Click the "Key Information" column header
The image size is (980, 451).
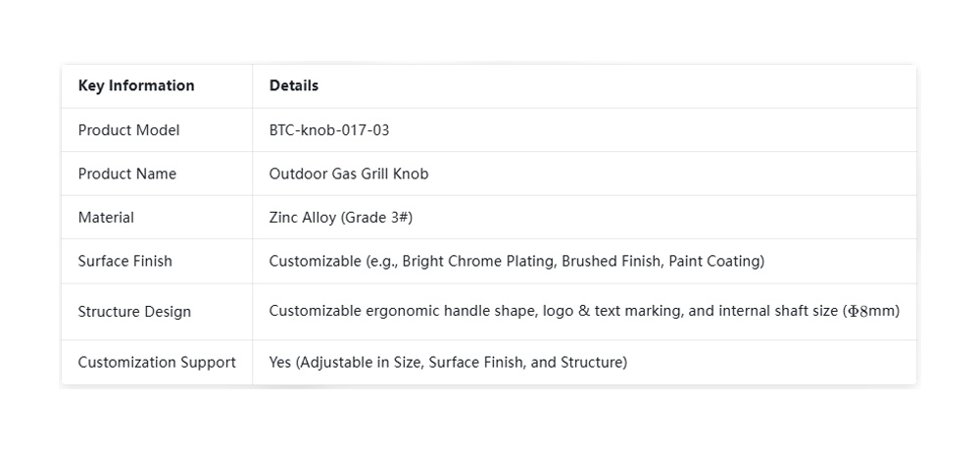point(136,85)
